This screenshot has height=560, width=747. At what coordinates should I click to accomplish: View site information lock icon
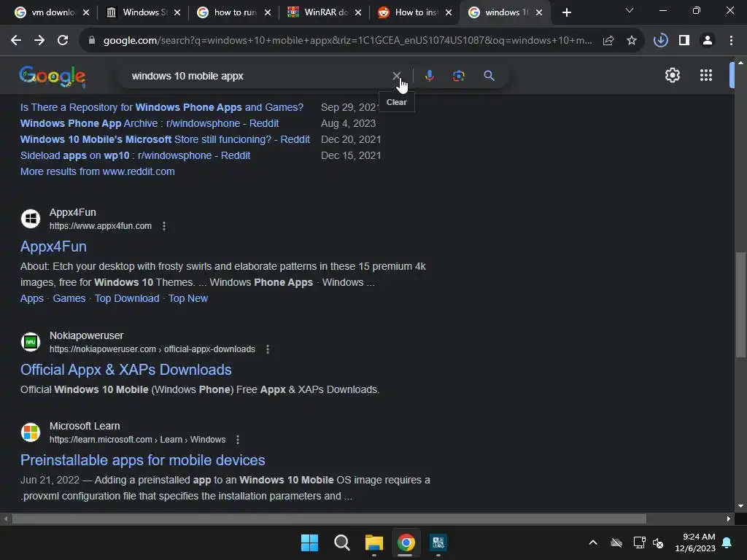coord(92,41)
